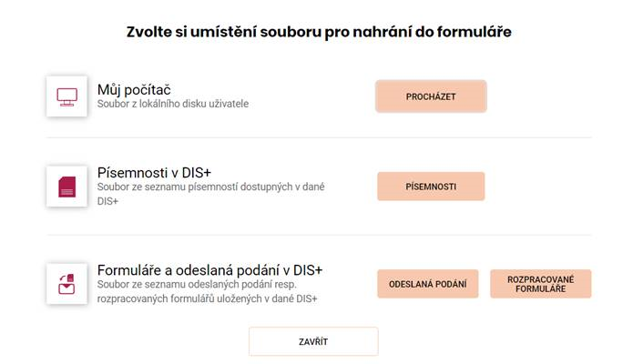Screen dimensions: 633x364
Task: Click the 'Písemnosti v DIS+' option title
Action: (x=154, y=173)
